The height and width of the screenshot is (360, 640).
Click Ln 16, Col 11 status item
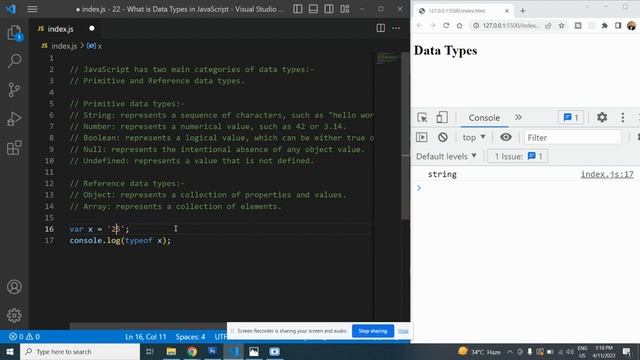point(146,337)
